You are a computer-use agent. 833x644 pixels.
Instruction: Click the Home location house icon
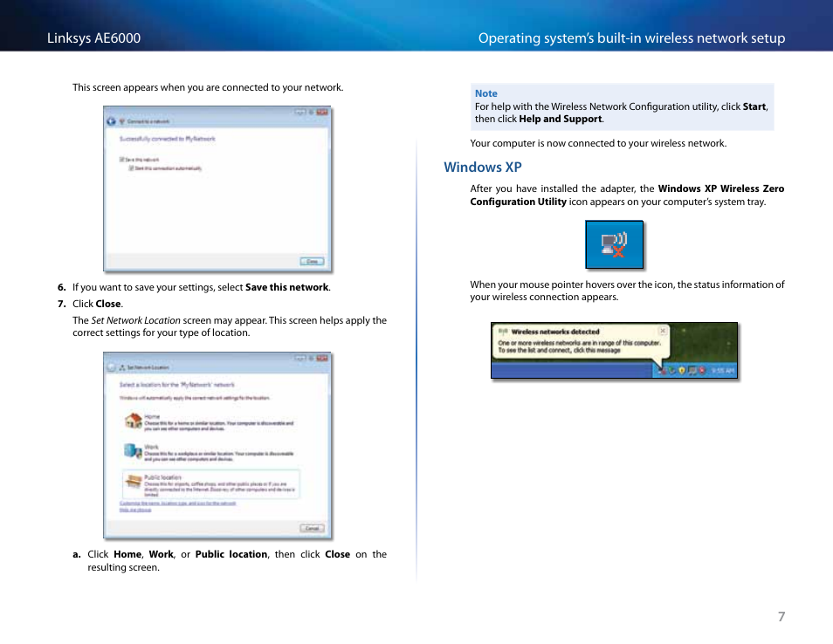[133, 421]
